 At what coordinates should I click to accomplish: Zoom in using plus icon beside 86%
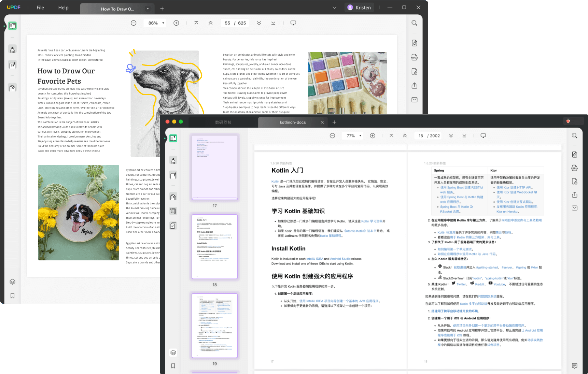[x=176, y=23]
